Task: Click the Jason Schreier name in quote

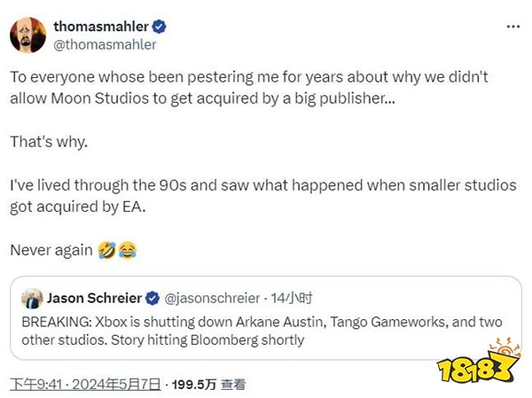Action: click(x=94, y=298)
